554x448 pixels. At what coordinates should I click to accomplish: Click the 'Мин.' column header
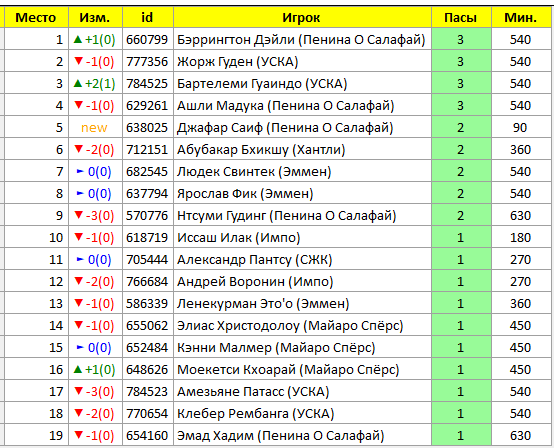[521, 17]
